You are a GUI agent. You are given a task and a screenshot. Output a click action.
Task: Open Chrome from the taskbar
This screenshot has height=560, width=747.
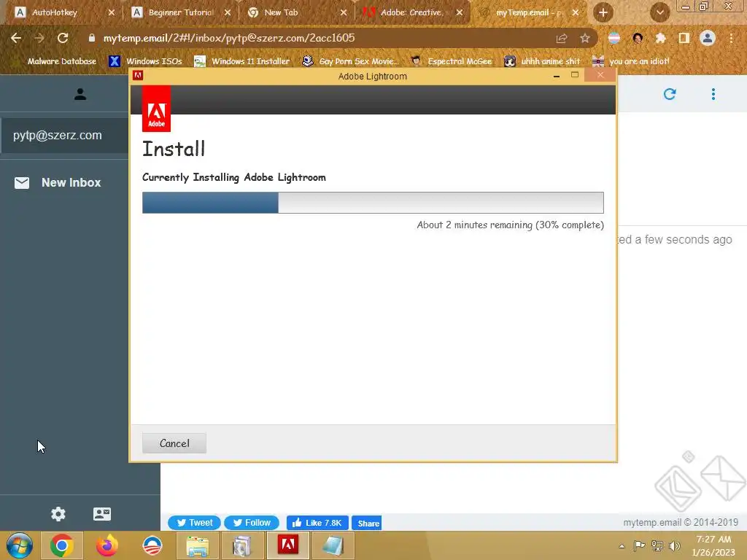point(62,545)
